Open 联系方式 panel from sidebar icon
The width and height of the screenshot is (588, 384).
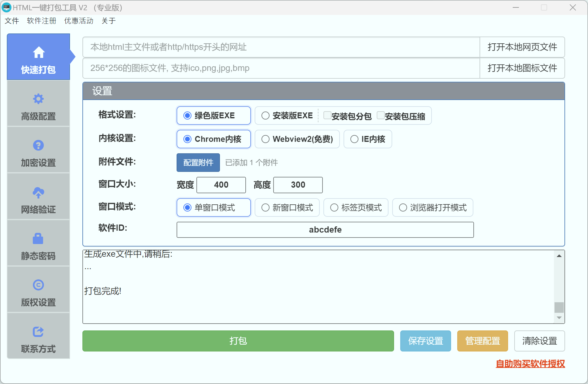click(x=38, y=331)
